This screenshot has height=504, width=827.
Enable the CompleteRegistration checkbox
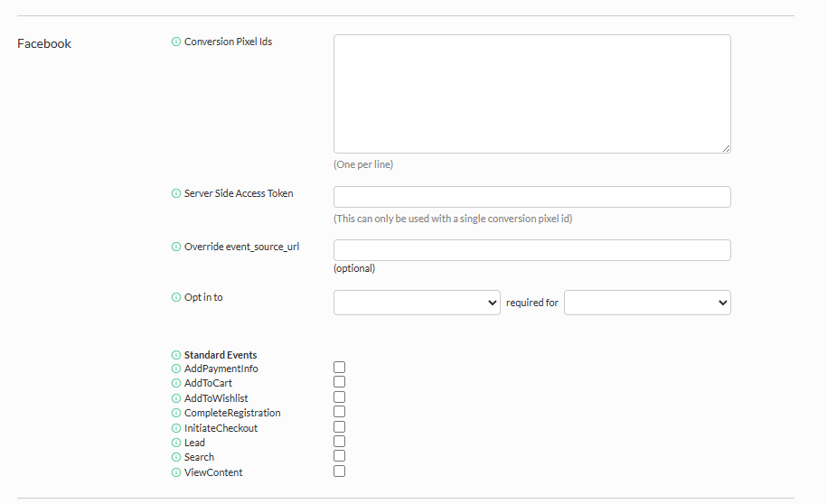point(339,411)
